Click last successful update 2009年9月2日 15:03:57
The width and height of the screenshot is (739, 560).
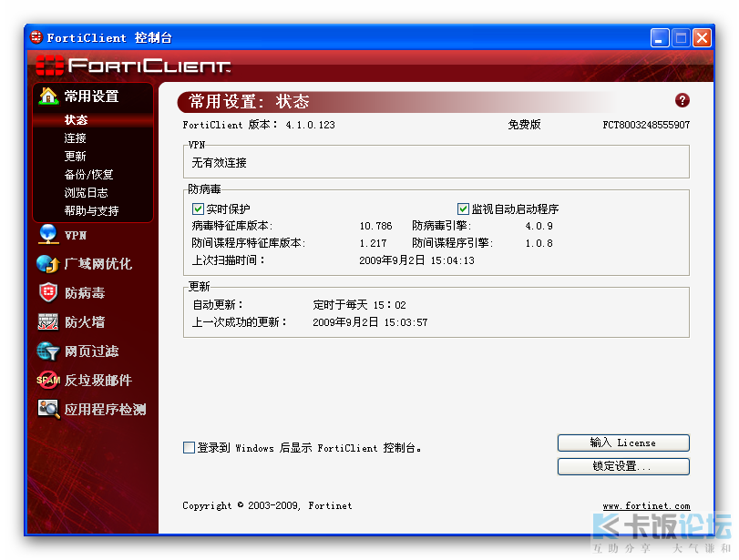pos(370,322)
